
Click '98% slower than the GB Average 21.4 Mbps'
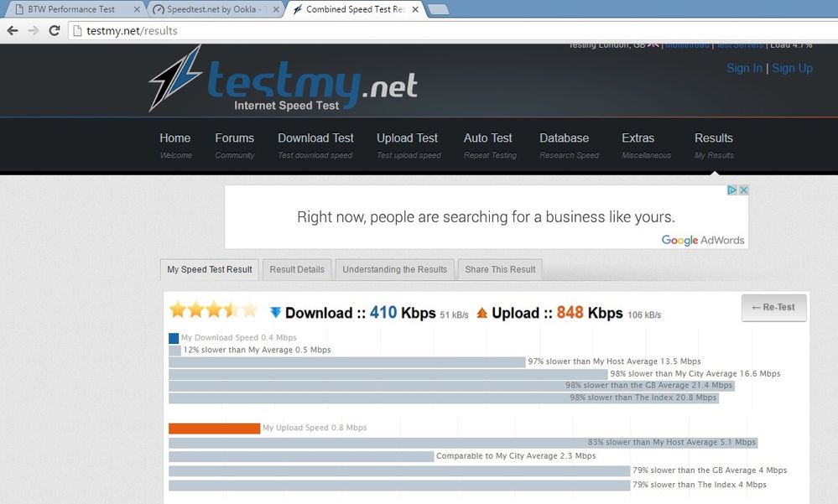point(648,386)
